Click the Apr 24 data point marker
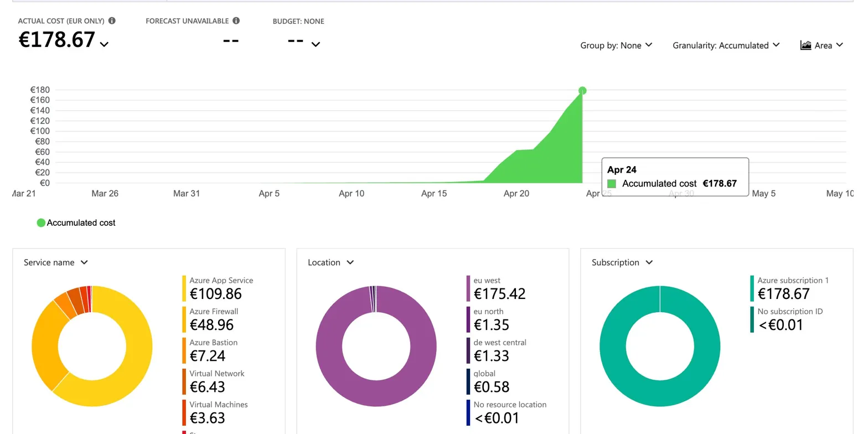The width and height of the screenshot is (868, 434). tap(582, 91)
